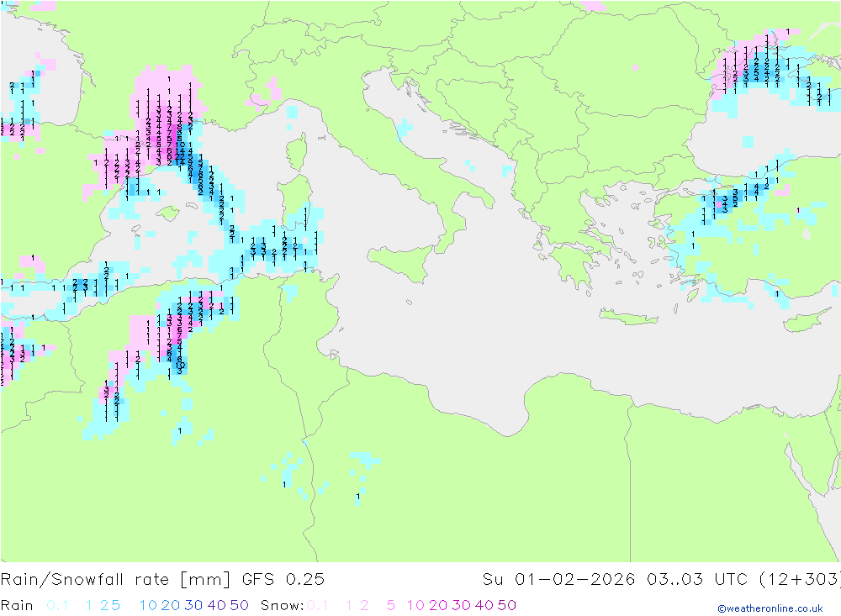
Task: Select the 50 value in Rain legend
Action: 239,605
